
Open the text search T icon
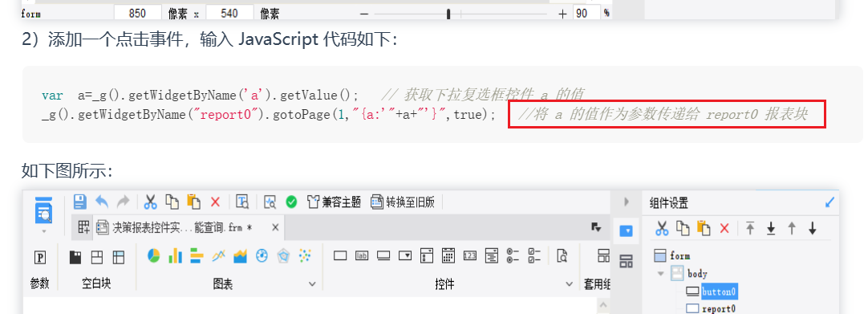[242, 202]
